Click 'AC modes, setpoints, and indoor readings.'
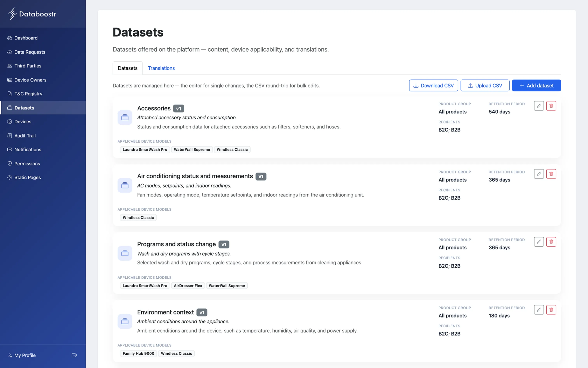Viewport: 588px width, 368px height. [x=184, y=186]
